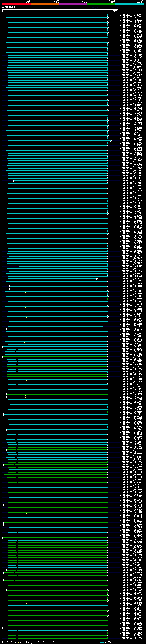This screenshot has width=146, height=644.
Task: Select hit UniRef100_A7P872
Action: tap(131, 201)
